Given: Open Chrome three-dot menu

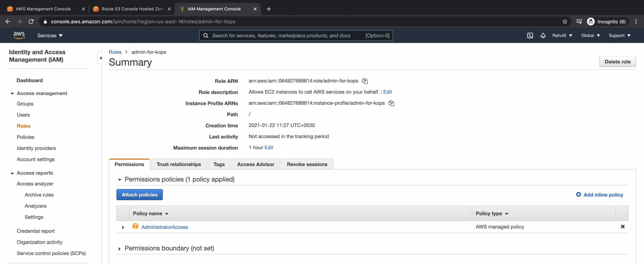Looking at the screenshot, I should [x=636, y=22].
